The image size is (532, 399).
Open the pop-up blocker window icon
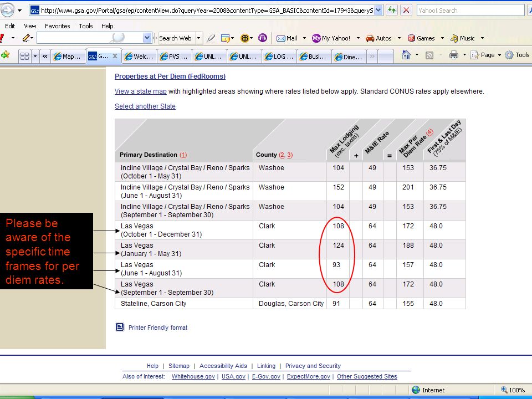pos(226,38)
